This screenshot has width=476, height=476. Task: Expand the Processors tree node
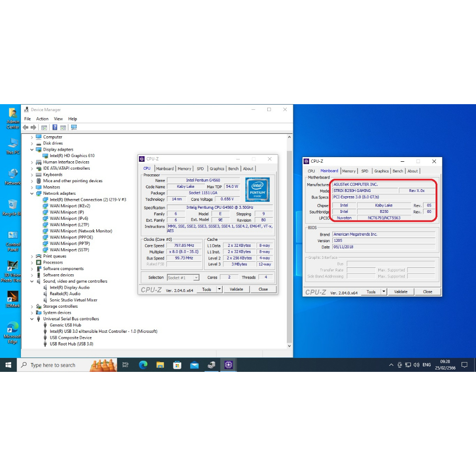32,263
